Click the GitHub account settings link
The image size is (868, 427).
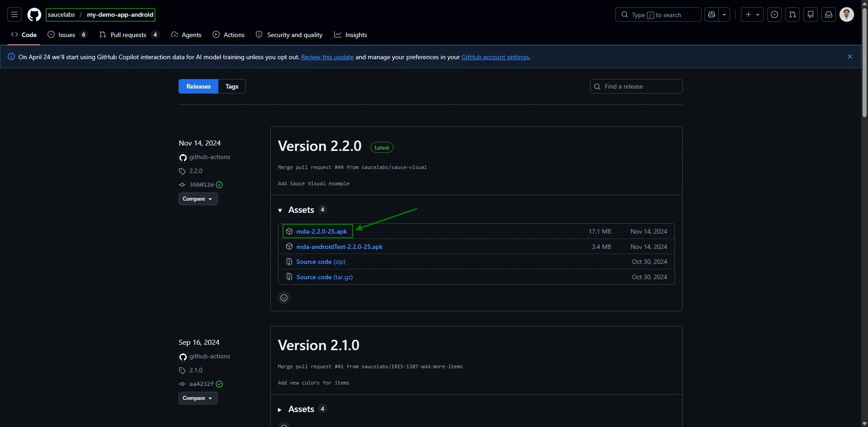click(x=495, y=57)
